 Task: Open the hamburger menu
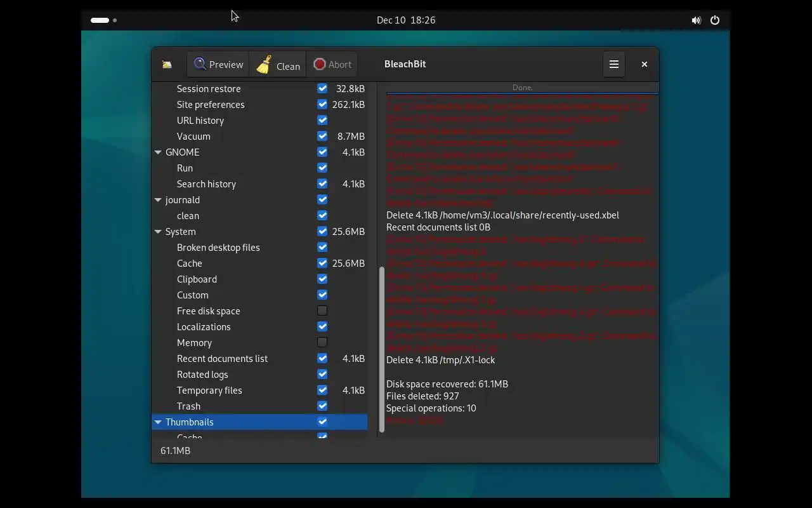(x=614, y=64)
